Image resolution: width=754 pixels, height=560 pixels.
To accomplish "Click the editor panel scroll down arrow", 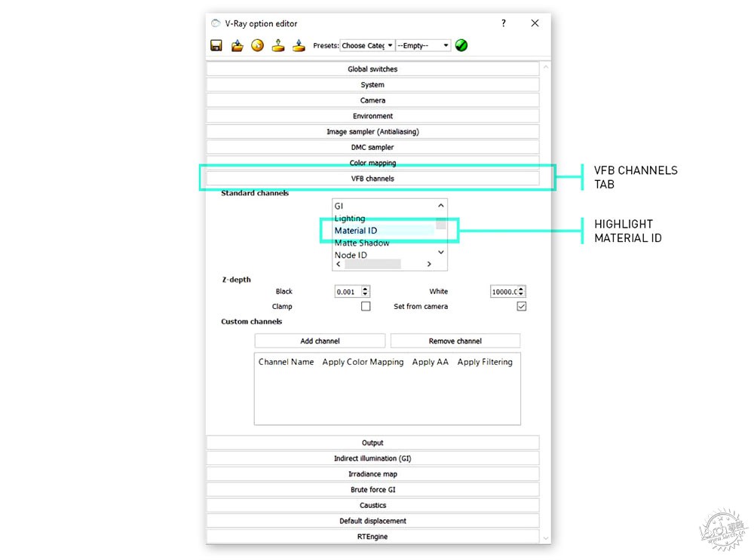I will pyautogui.click(x=546, y=538).
